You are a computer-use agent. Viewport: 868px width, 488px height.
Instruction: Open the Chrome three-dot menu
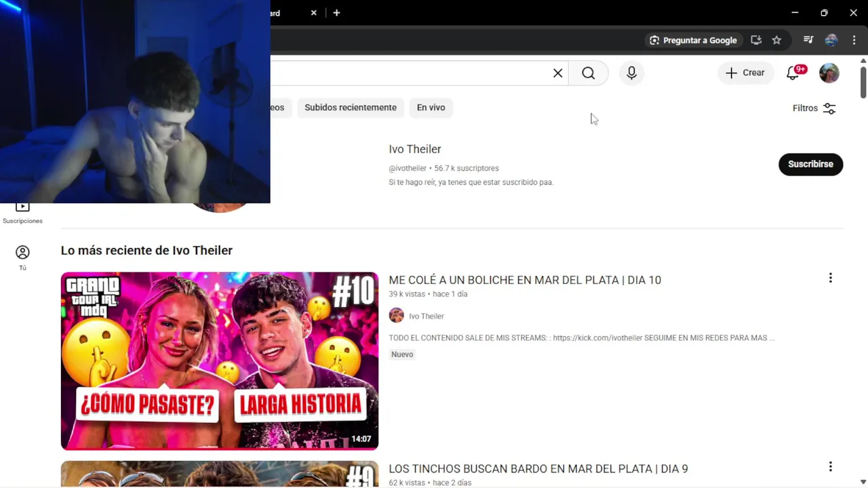point(854,40)
